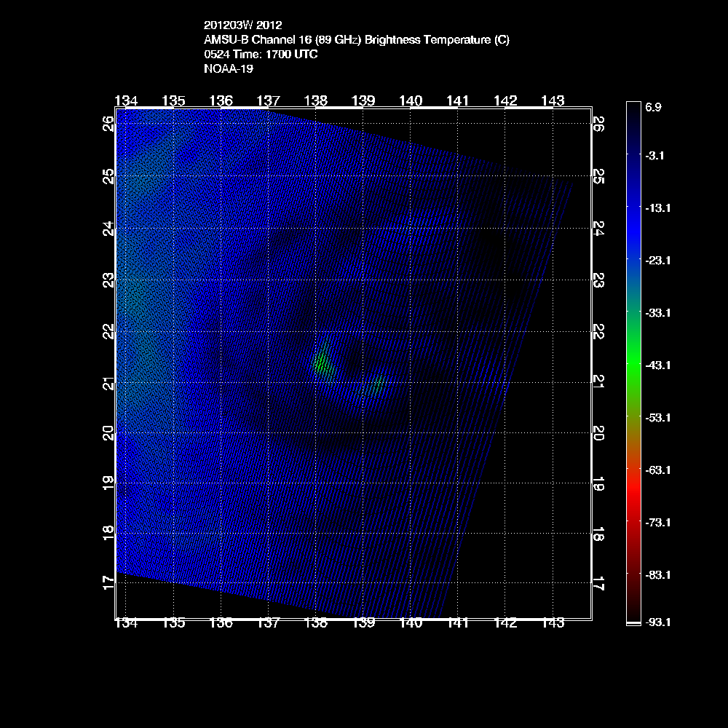Click top-axis longitude label '138'
The width and height of the screenshot is (728, 728).
[x=316, y=100]
